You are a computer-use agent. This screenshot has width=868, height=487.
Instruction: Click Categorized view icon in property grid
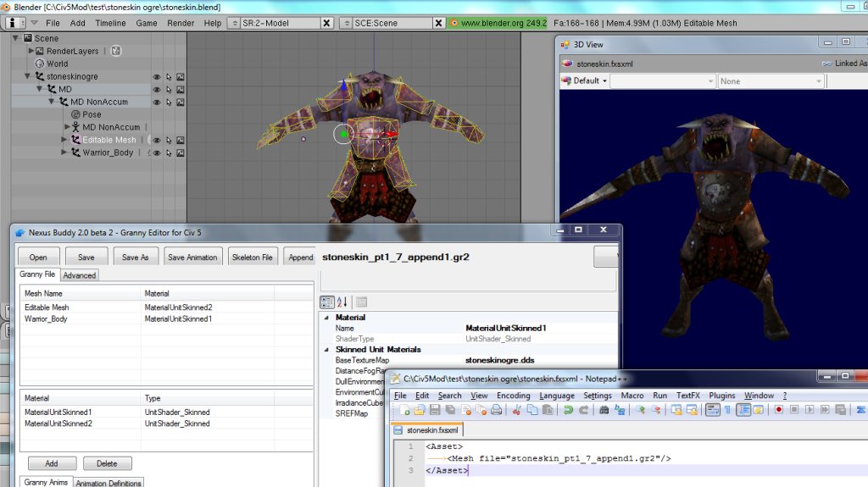[327, 302]
